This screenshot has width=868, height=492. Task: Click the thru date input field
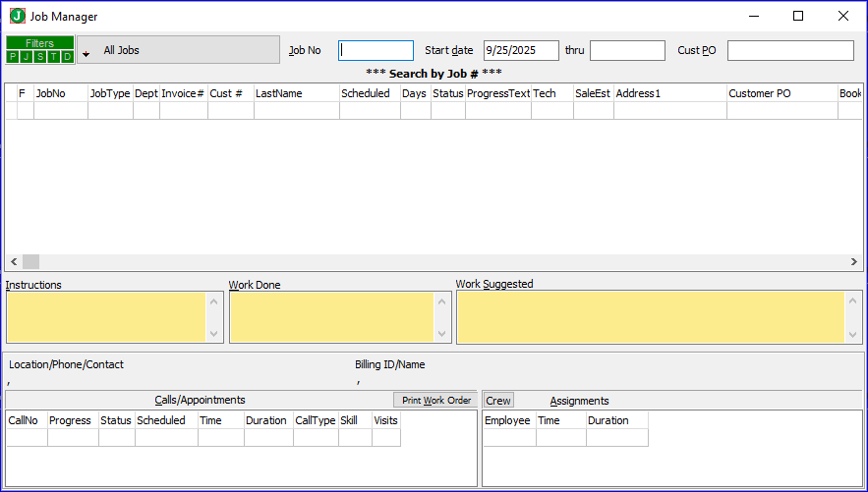point(627,50)
